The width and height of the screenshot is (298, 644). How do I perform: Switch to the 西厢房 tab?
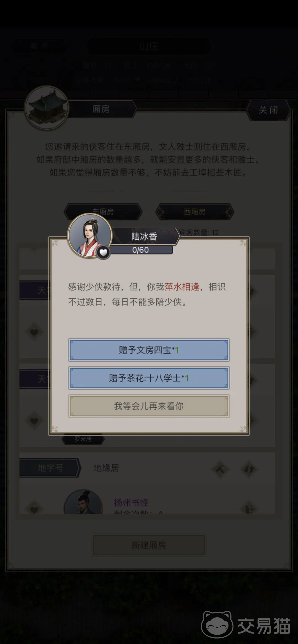tap(195, 212)
